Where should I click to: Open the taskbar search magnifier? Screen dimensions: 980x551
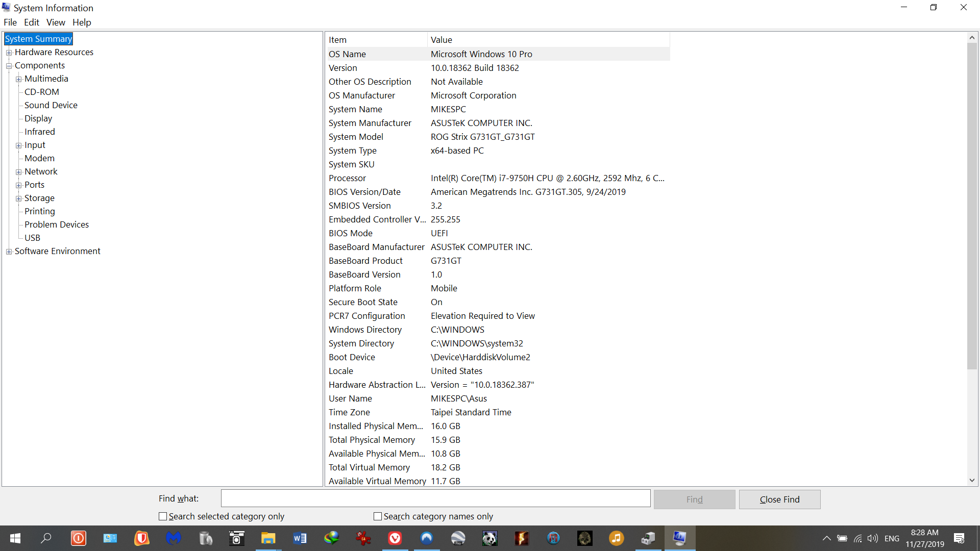click(x=46, y=538)
